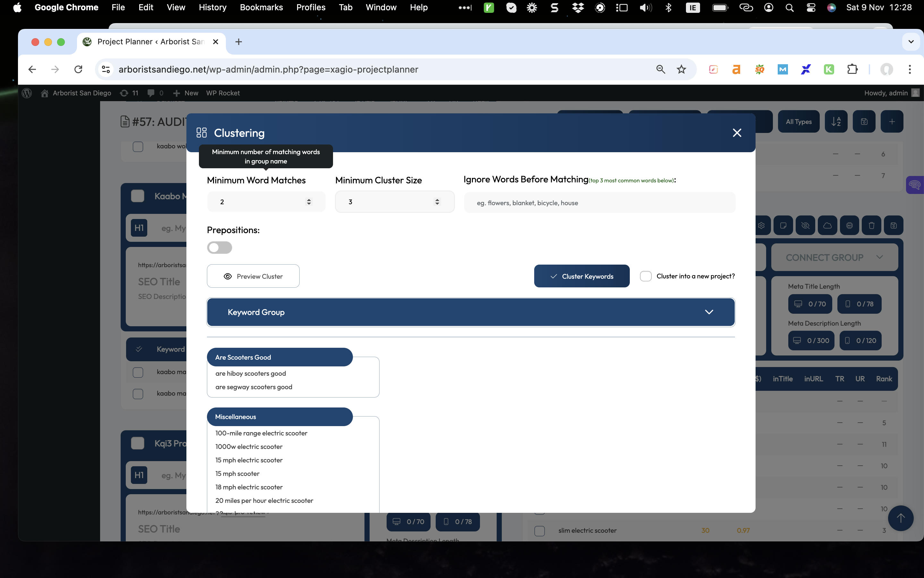
Task: Click the save disk icon in group toolbar
Action: click(894, 225)
